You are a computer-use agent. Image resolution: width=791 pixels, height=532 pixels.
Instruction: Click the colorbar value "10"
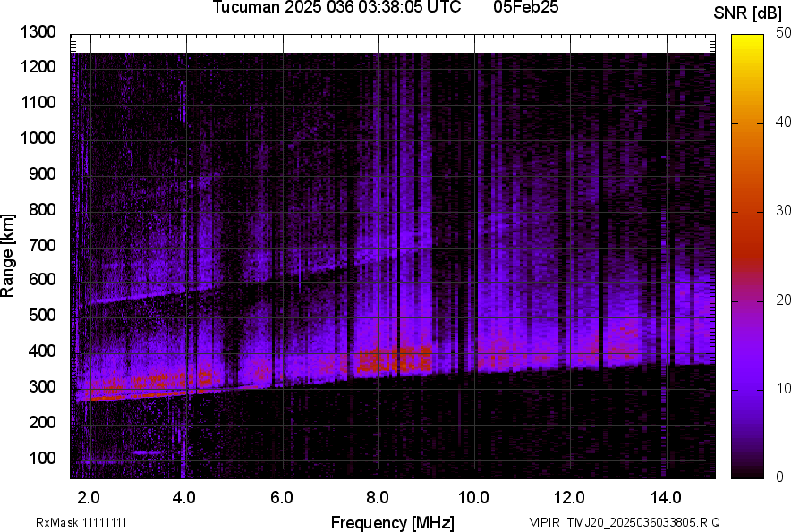[783, 388]
